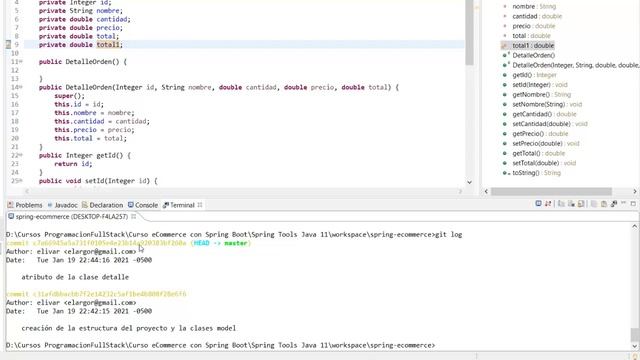The height and width of the screenshot is (360, 640).
Task: Click the total1 identifier on line 9
Action: pos(108,44)
